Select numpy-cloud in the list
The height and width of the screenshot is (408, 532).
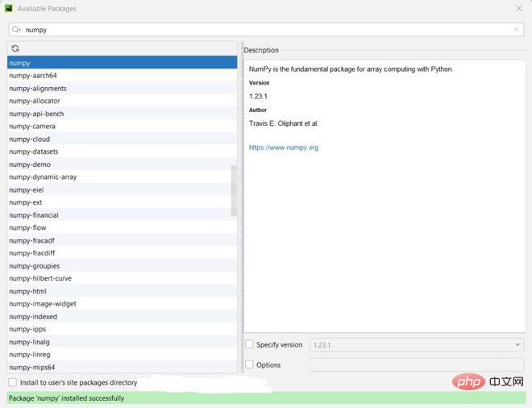pos(123,139)
